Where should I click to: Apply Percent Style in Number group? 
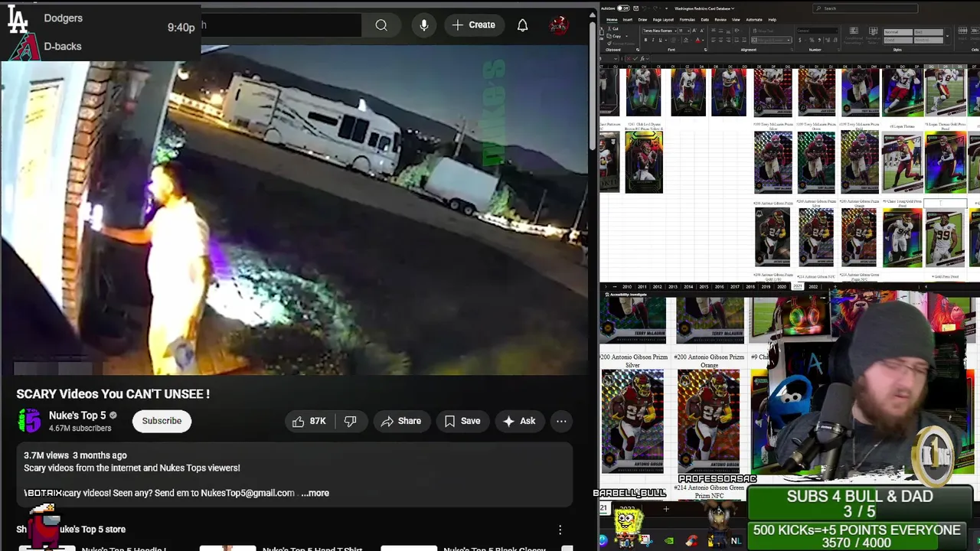click(x=812, y=40)
